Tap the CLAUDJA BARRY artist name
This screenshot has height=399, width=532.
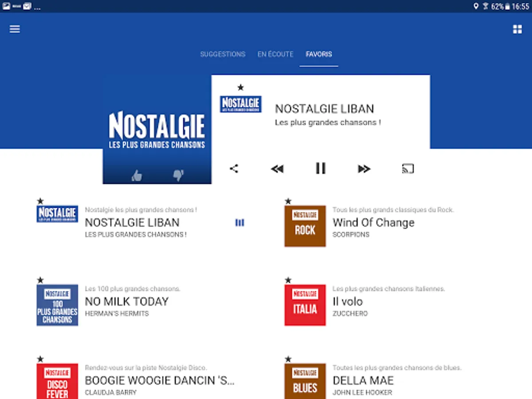(x=111, y=392)
